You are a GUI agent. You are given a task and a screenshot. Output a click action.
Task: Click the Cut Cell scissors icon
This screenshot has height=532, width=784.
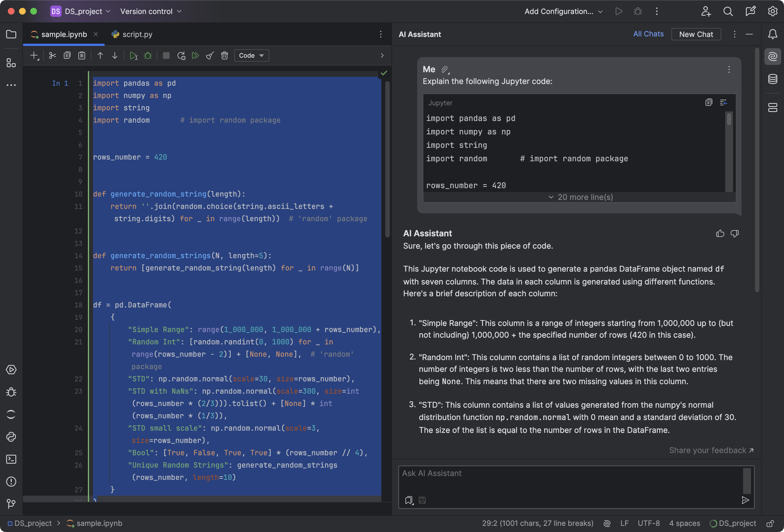52,56
